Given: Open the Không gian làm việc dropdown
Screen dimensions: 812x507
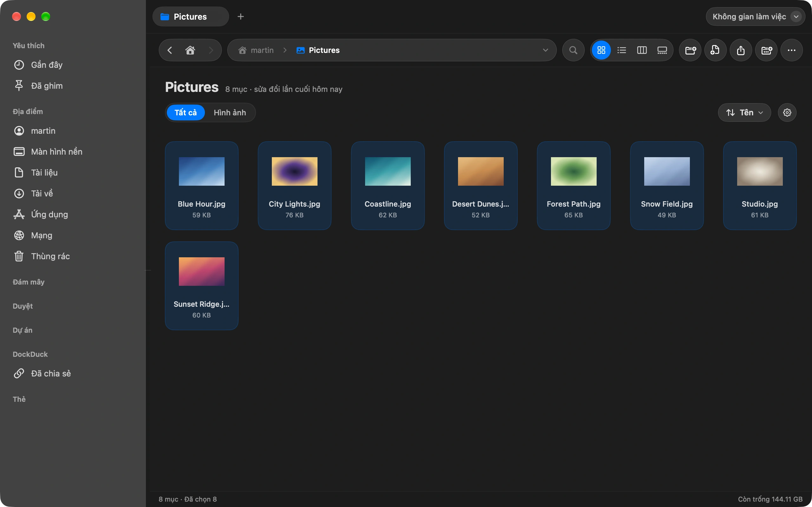Looking at the screenshot, I should coord(755,16).
